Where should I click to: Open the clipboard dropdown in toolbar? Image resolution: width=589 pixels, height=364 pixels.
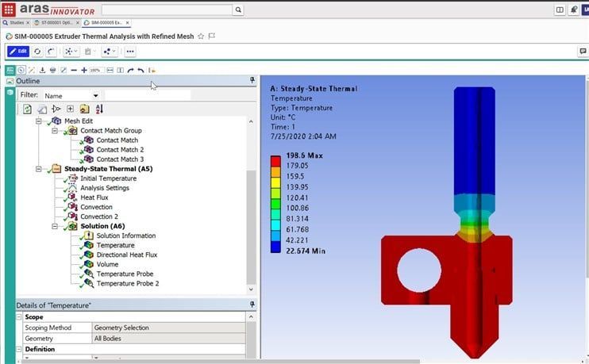point(90,52)
